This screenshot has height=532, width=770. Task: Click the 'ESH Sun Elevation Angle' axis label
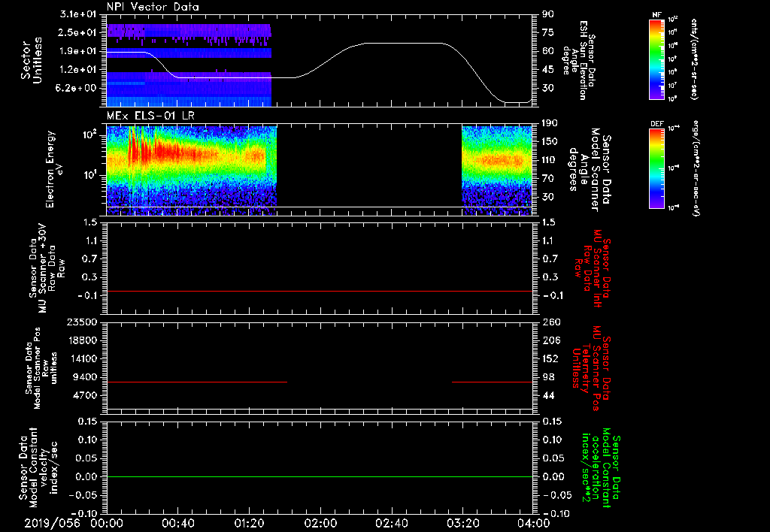pos(578,60)
